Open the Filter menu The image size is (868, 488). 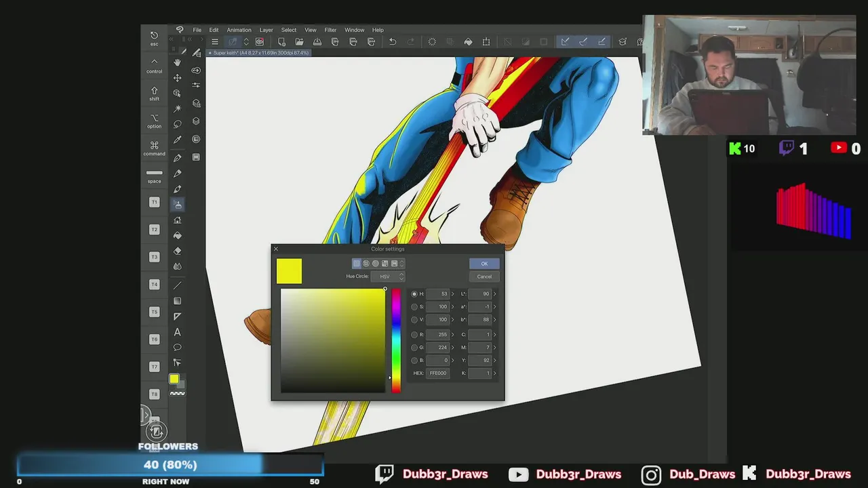tap(330, 30)
